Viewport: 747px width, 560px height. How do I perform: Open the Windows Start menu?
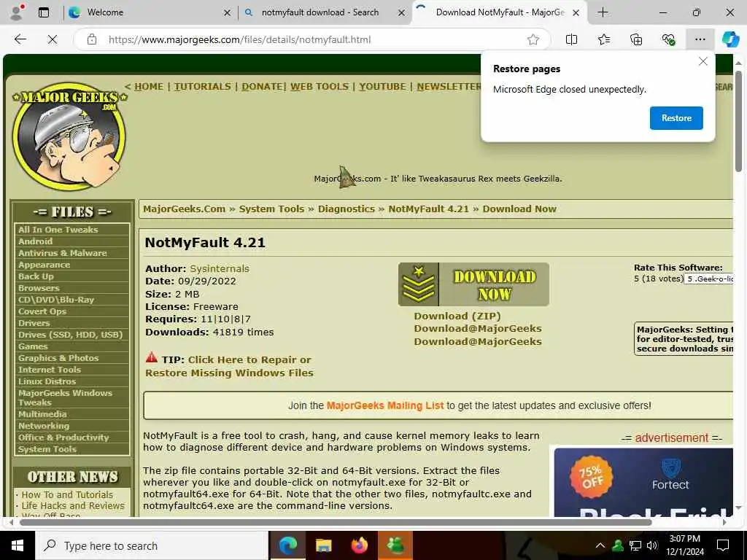coord(18,545)
